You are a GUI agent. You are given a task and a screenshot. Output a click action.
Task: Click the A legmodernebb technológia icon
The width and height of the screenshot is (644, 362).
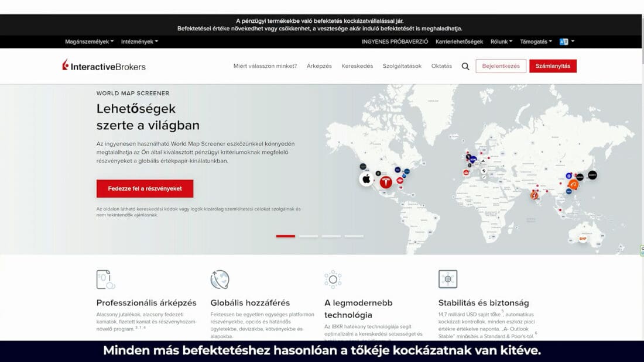(333, 280)
